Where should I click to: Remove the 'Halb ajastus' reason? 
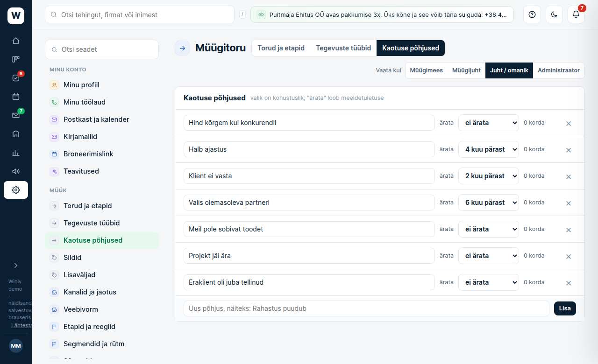pyautogui.click(x=569, y=150)
